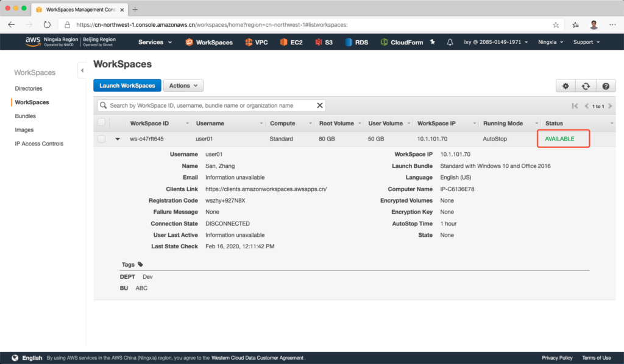The image size is (624, 364).
Task: Collapse the ws-c47rft645 row details
Action: pyautogui.click(x=118, y=139)
